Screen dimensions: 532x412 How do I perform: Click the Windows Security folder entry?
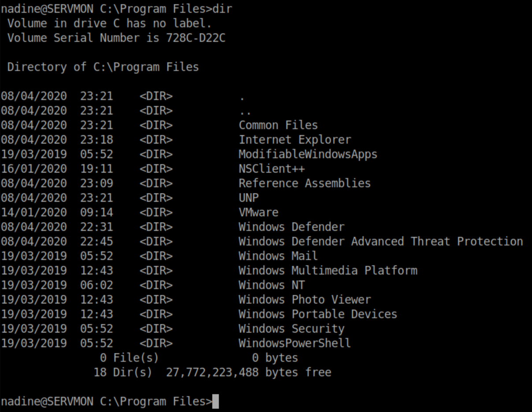tap(291, 329)
